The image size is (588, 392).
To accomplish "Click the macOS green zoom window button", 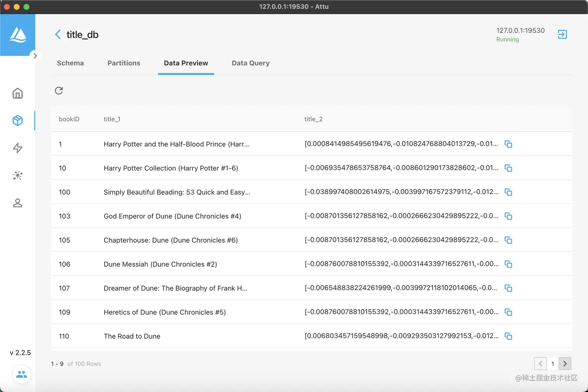I will 26,7.
